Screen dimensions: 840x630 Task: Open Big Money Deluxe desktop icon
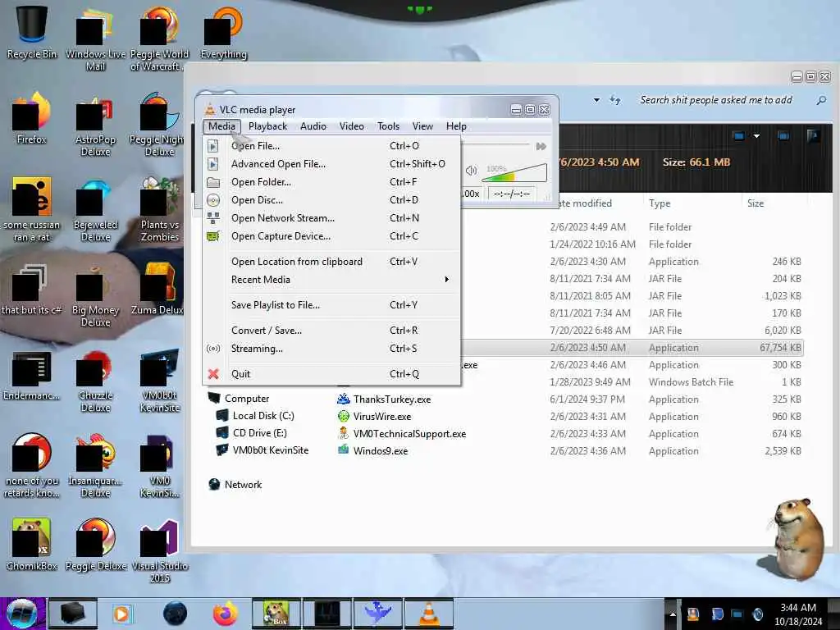pyautogui.click(x=95, y=295)
